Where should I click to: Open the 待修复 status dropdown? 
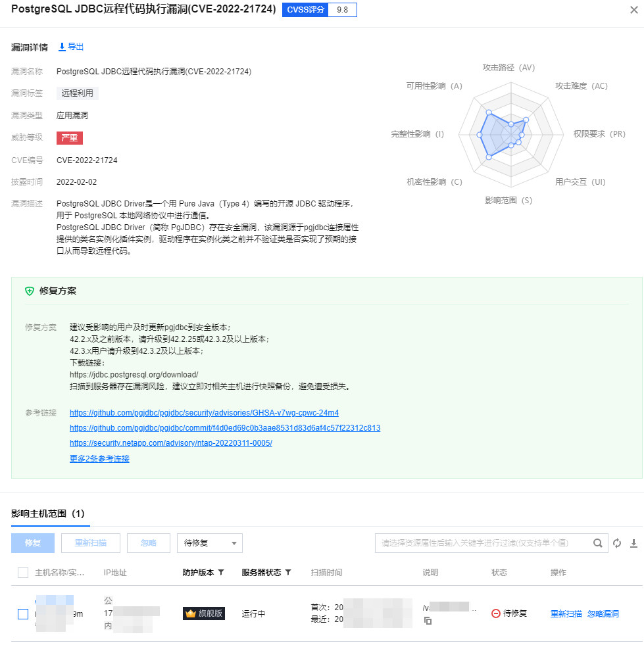[210, 543]
